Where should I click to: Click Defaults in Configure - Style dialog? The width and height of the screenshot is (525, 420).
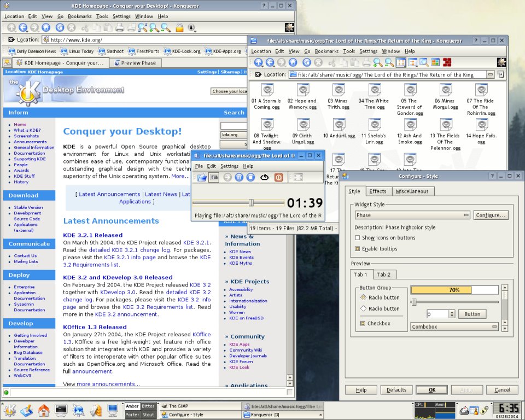pos(396,390)
